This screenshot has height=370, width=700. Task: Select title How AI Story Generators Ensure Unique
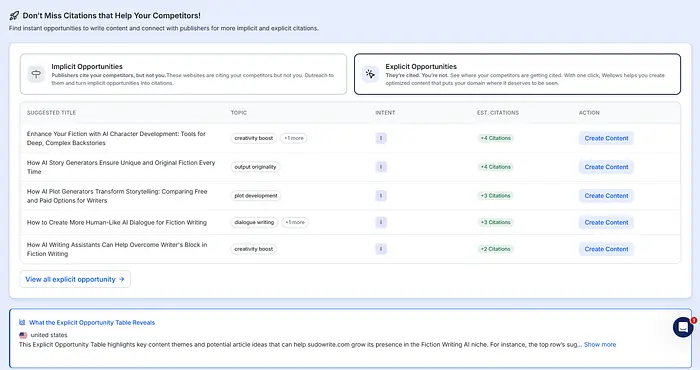[x=121, y=167]
